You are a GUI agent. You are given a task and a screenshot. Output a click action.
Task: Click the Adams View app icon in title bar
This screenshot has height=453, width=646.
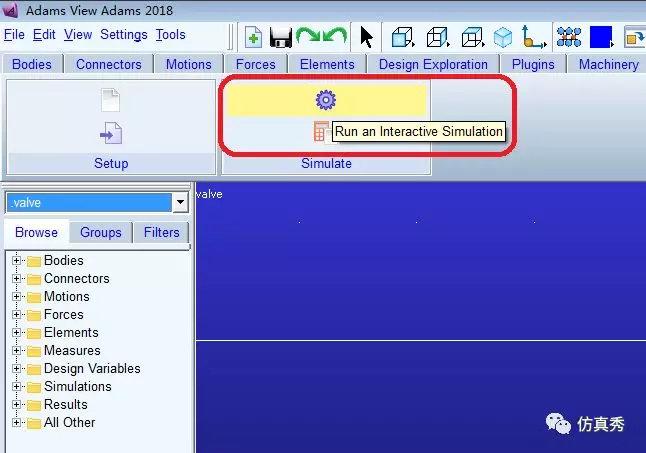pos(10,9)
